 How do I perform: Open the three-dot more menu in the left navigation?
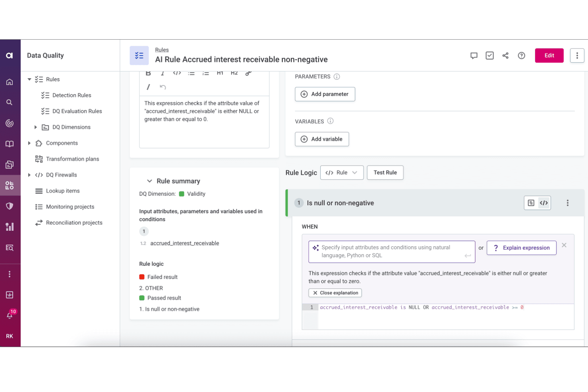click(x=10, y=274)
